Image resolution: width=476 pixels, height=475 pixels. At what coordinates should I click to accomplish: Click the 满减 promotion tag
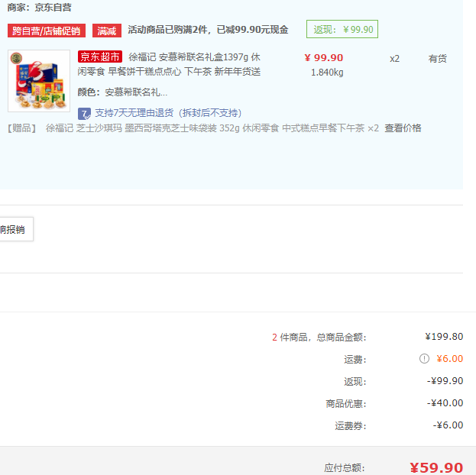click(107, 30)
